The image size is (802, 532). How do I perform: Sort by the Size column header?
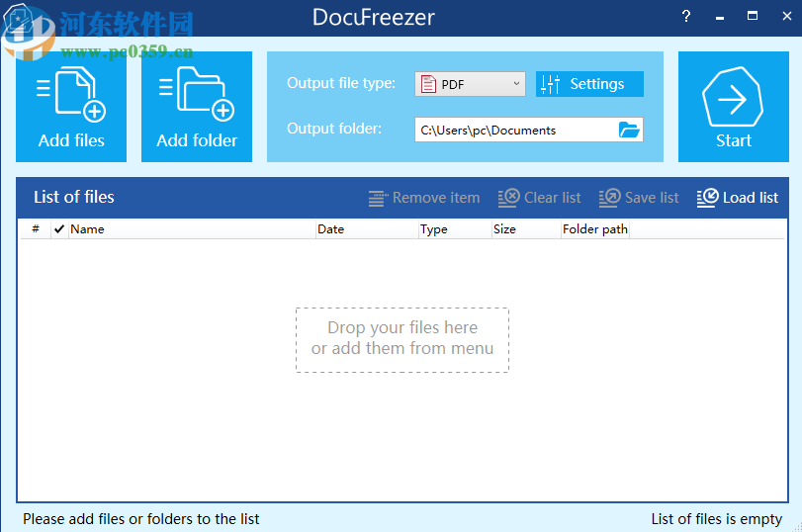pos(526,229)
